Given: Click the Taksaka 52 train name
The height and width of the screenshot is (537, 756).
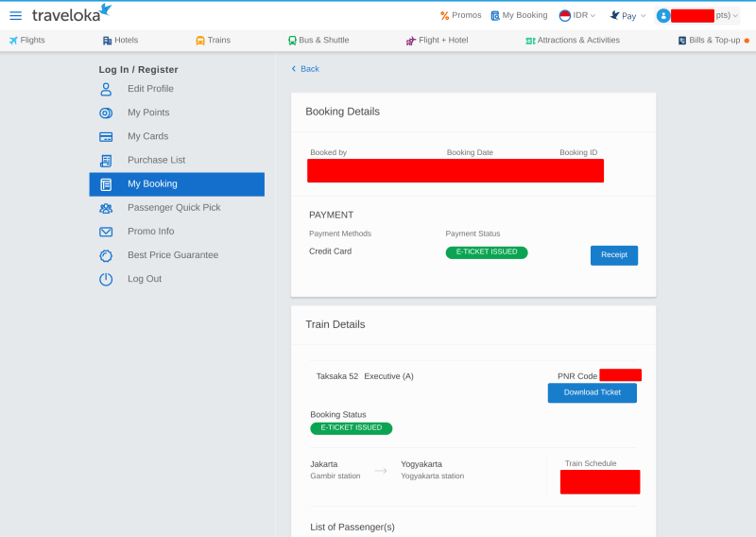Looking at the screenshot, I should tap(337, 376).
